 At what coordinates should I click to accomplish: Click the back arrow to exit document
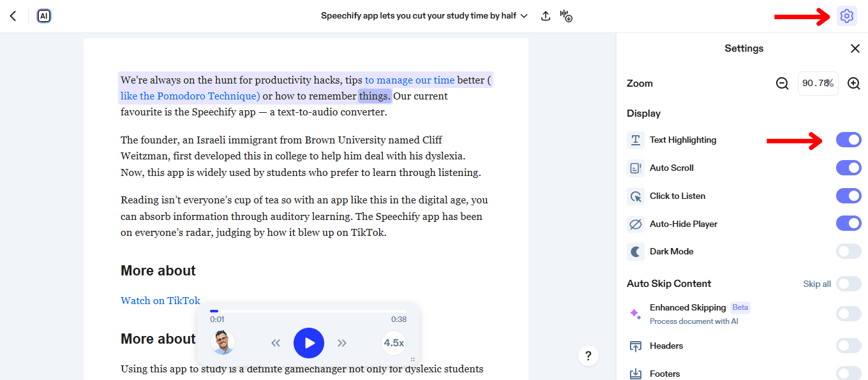[x=13, y=15]
